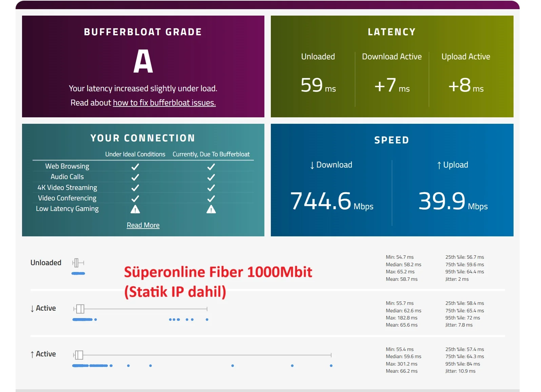Click the Video Conferencing bufferbloat checkmark
Viewport: 541px width, 392px height.
pyautogui.click(x=211, y=198)
